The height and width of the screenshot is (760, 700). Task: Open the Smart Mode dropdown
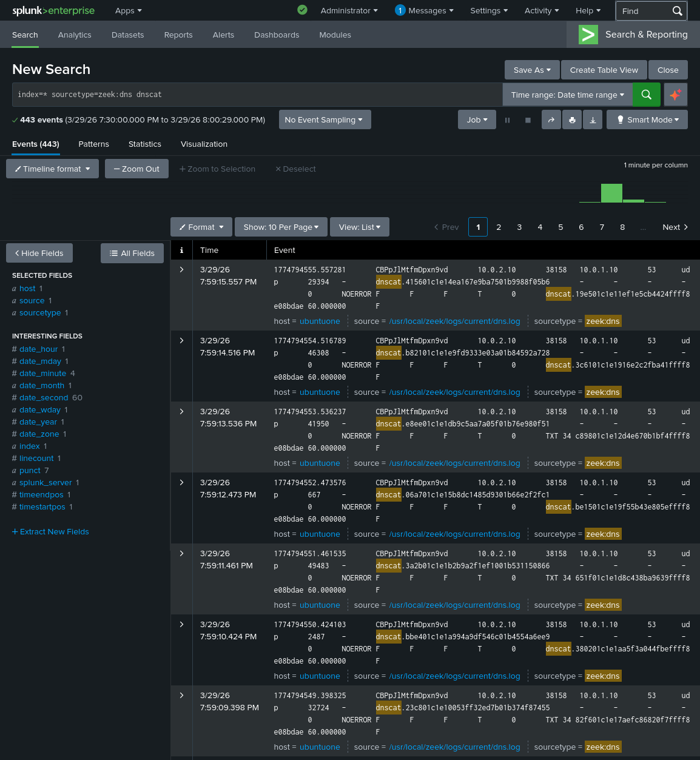pos(647,119)
